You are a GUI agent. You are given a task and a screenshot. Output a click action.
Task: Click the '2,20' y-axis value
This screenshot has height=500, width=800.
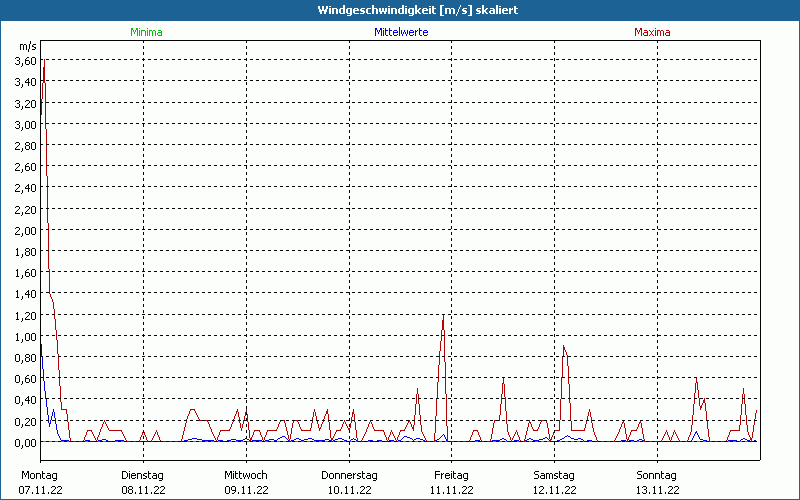(26, 210)
